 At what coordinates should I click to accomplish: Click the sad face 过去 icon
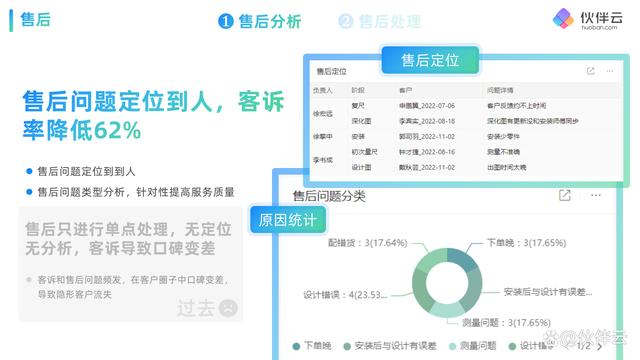tap(228, 308)
